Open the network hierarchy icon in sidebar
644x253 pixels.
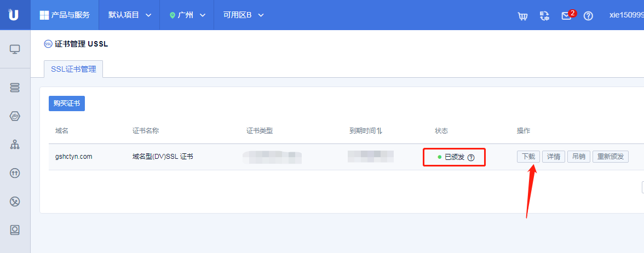[x=15, y=145]
